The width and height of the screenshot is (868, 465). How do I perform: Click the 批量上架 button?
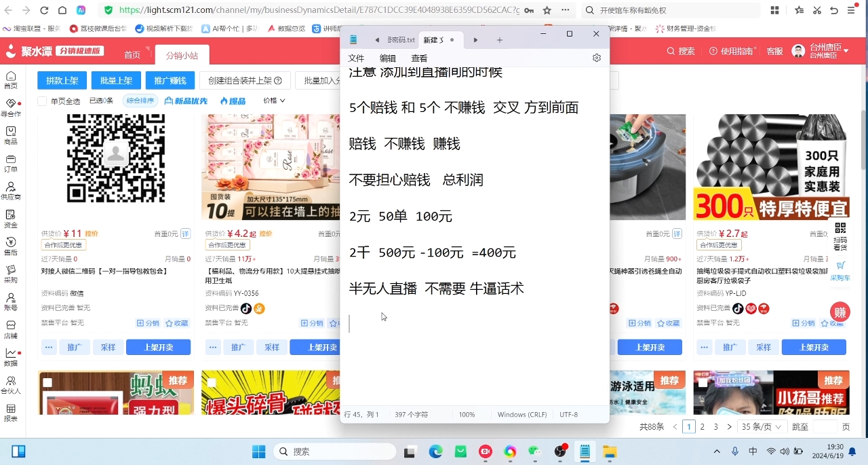click(x=116, y=81)
